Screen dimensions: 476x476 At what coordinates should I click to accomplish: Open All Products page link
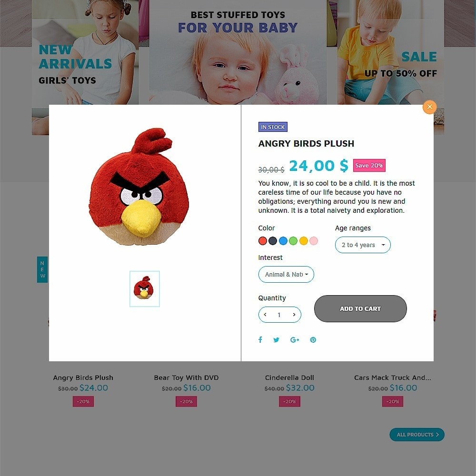[417, 435]
